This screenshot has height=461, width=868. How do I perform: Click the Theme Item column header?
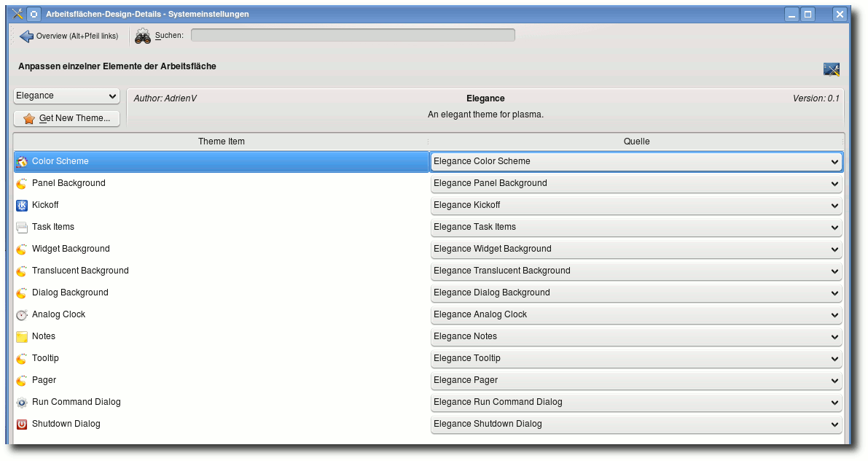221,142
